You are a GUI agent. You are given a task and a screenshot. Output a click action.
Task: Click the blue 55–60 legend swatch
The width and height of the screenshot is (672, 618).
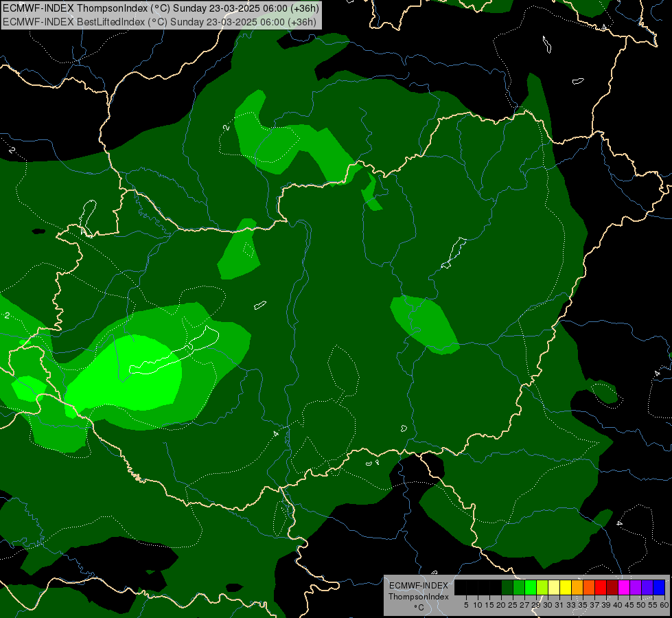click(659, 587)
